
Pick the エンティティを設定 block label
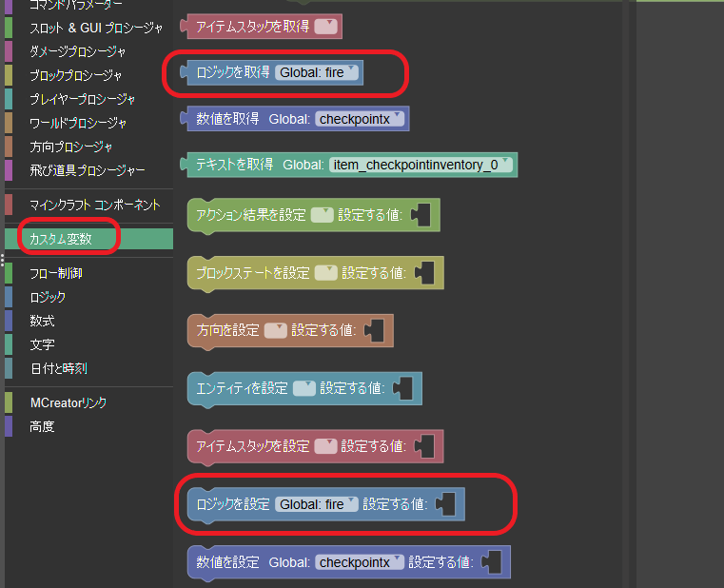point(242,388)
